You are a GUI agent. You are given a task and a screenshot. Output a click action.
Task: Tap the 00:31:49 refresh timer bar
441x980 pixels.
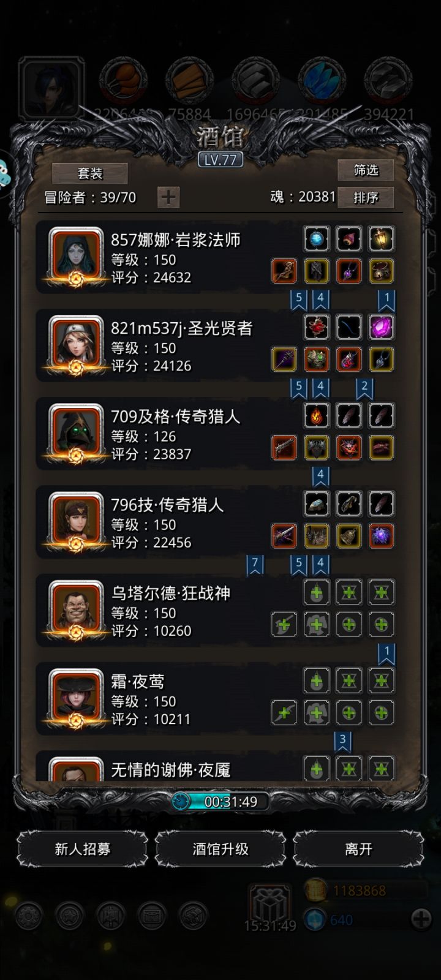(221, 801)
